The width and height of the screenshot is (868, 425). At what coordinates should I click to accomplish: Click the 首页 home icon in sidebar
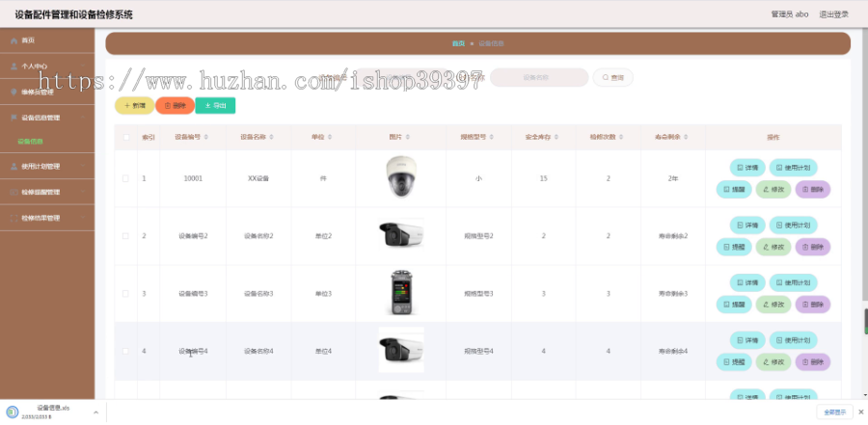[14, 40]
